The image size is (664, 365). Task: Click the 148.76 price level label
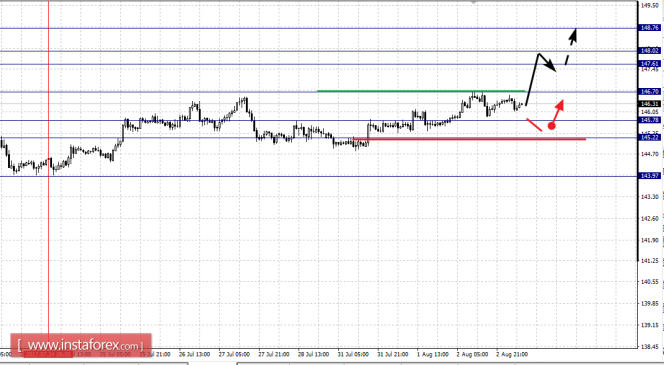[x=650, y=28]
